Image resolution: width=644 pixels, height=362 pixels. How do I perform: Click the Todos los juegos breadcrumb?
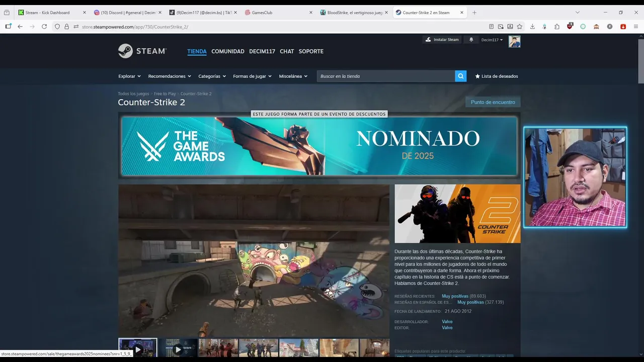click(133, 94)
